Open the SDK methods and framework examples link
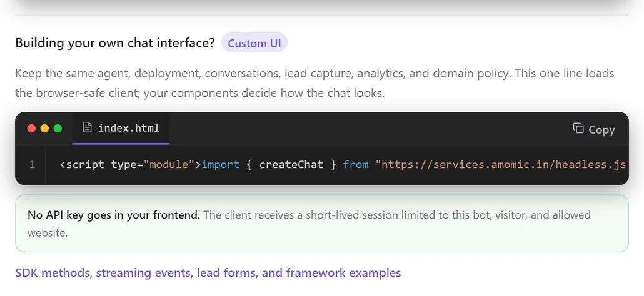This screenshot has height=296, width=644. (x=208, y=273)
